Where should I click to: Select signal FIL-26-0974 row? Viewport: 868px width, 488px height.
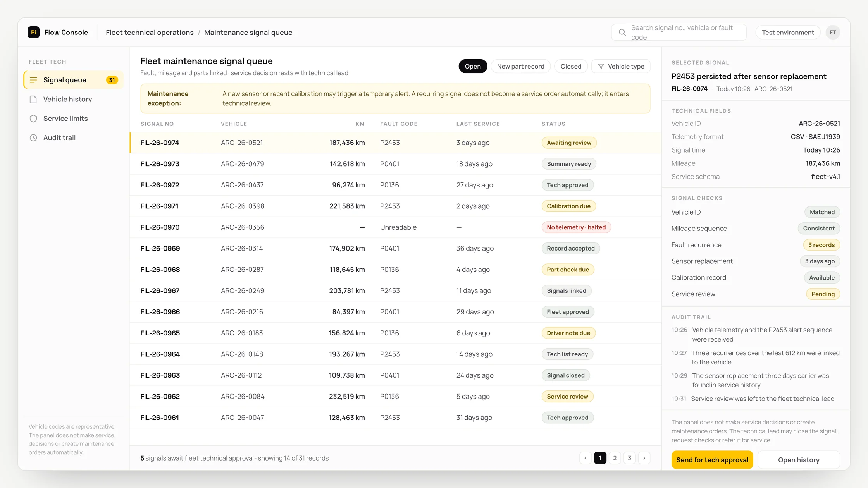tap(395, 143)
